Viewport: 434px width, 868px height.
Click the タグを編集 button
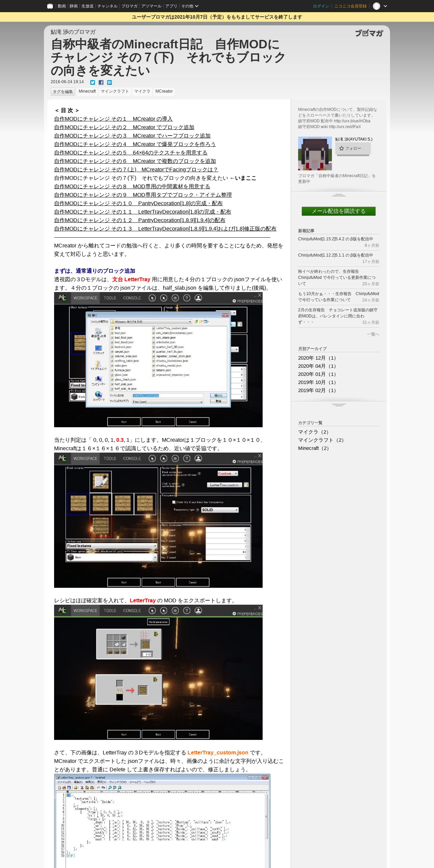tap(63, 92)
